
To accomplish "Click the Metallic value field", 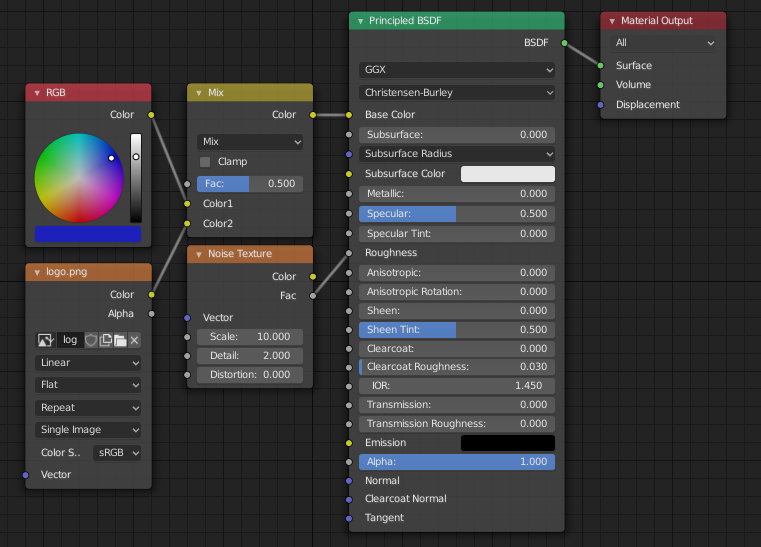I will 457,194.
